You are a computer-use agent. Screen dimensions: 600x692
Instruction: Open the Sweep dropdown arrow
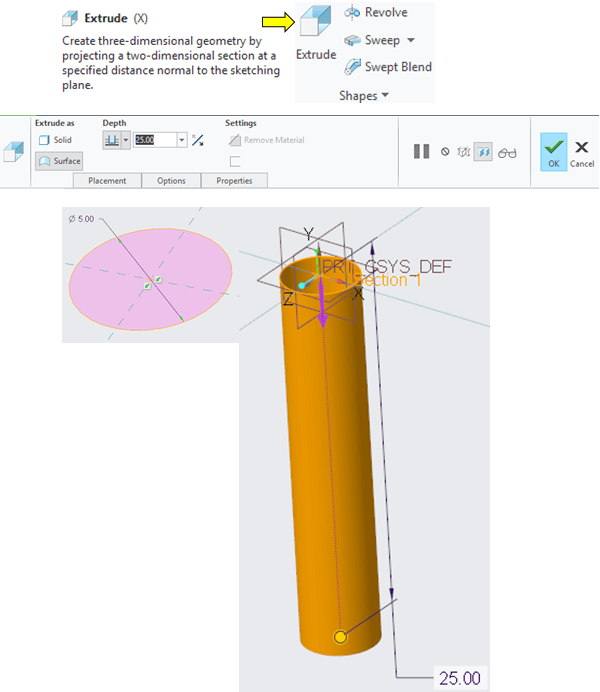point(412,41)
